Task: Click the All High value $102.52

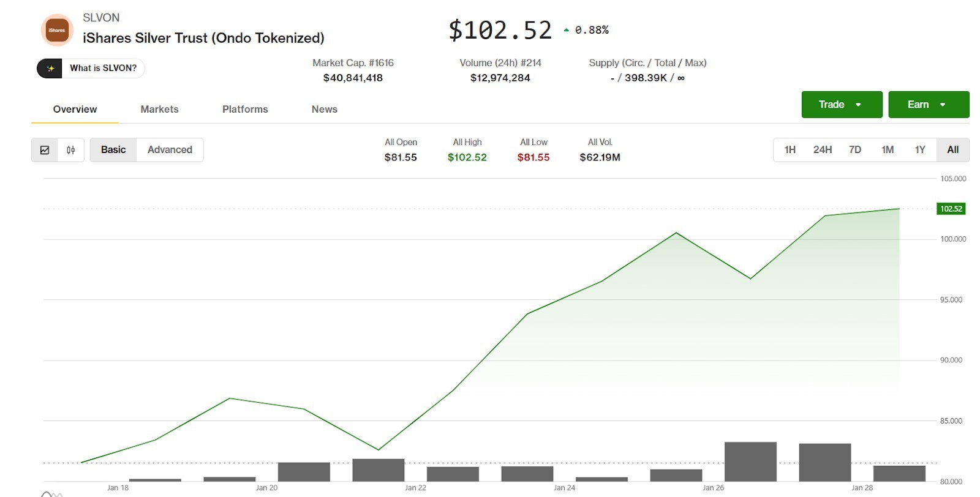Action: (467, 157)
